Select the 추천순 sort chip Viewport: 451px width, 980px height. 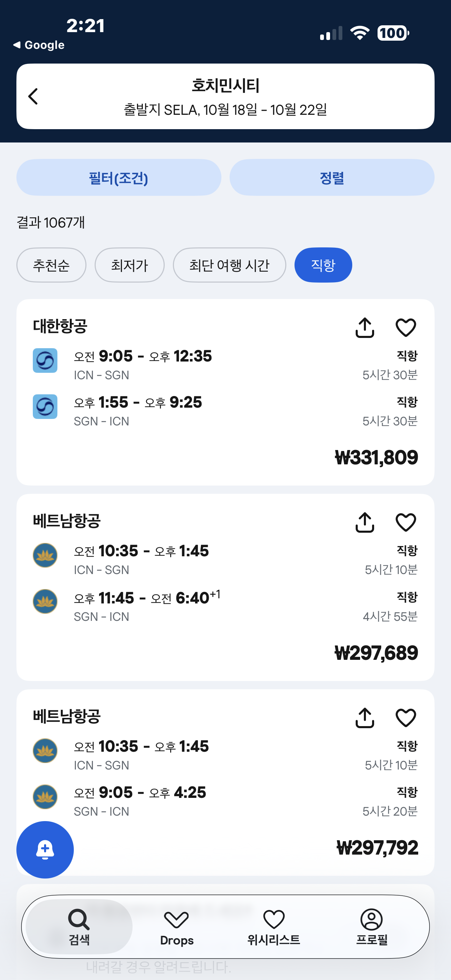click(51, 265)
